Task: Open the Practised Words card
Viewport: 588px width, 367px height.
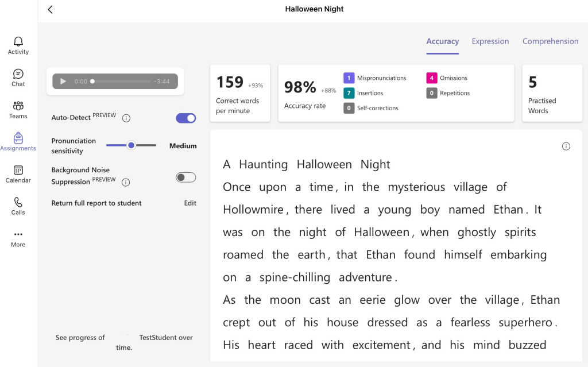Action: [552, 93]
